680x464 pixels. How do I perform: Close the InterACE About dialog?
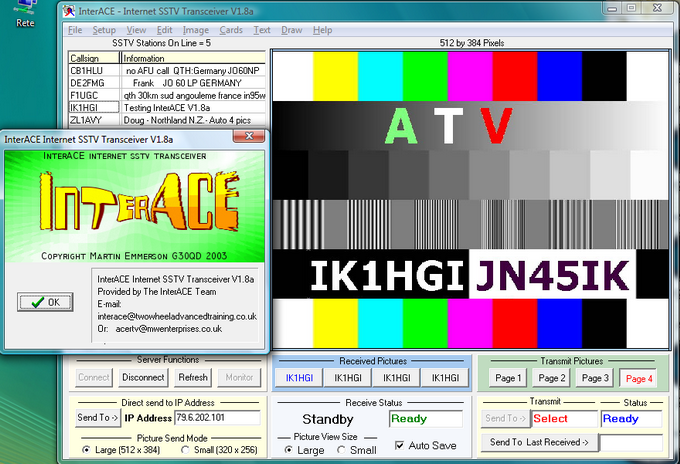[x=248, y=136]
